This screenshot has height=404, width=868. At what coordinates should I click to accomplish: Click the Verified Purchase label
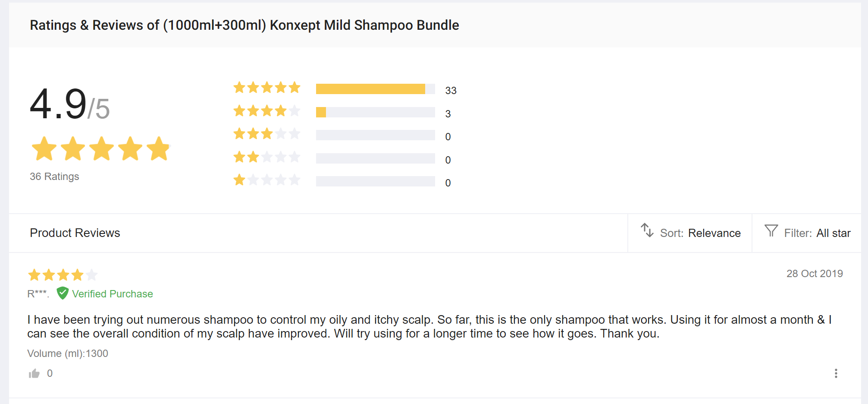click(x=112, y=294)
